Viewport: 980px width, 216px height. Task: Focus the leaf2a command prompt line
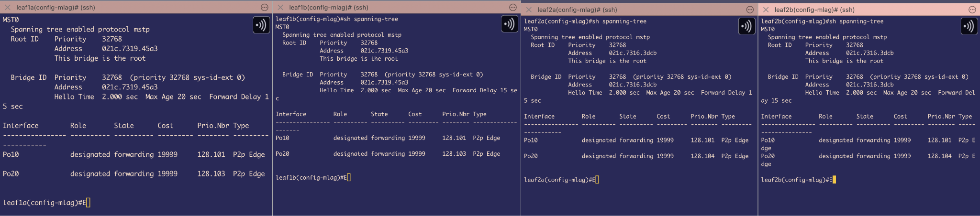tap(560, 180)
